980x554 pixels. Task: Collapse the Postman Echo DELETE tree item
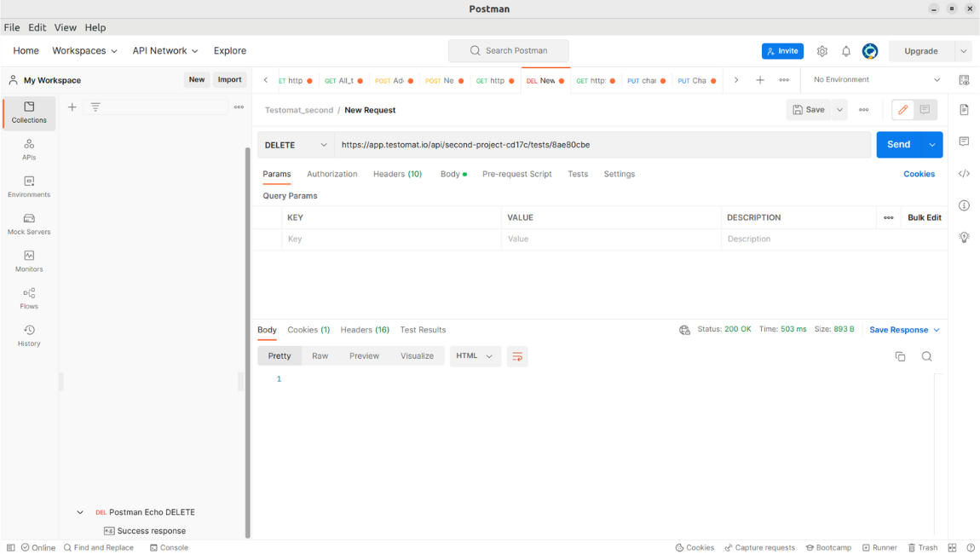coord(80,512)
